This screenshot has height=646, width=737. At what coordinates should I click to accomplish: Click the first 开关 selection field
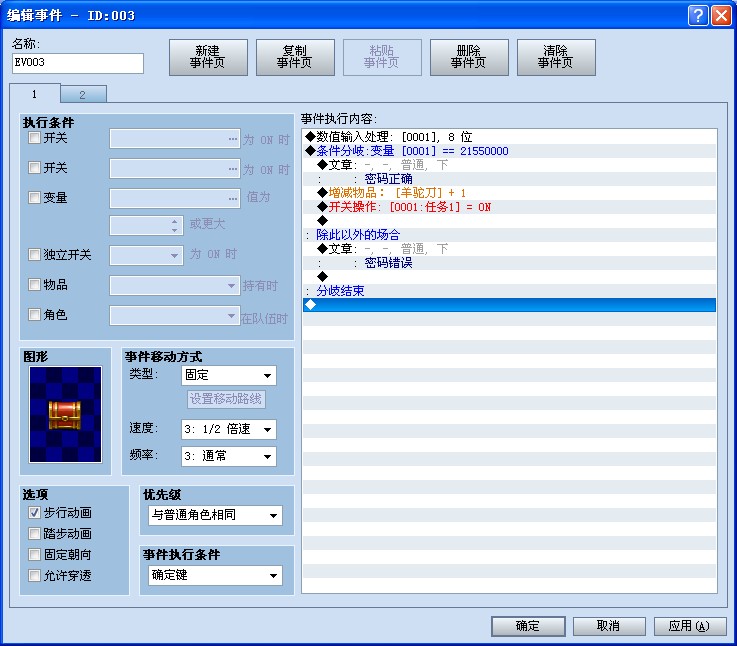[x=175, y=139]
